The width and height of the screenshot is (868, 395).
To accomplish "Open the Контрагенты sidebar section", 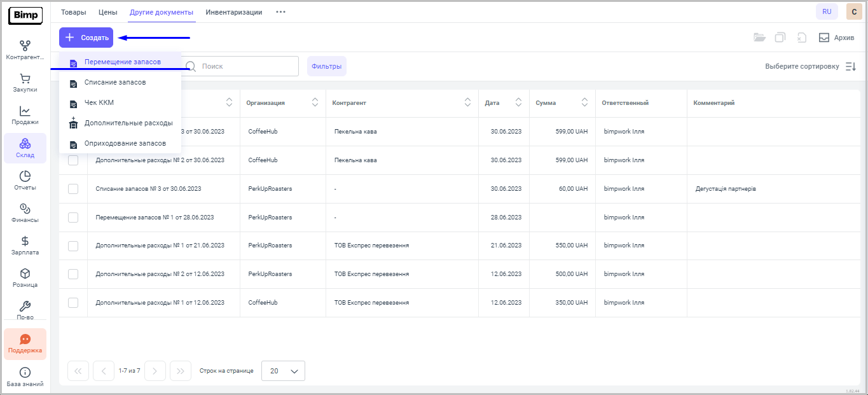I will (25, 50).
